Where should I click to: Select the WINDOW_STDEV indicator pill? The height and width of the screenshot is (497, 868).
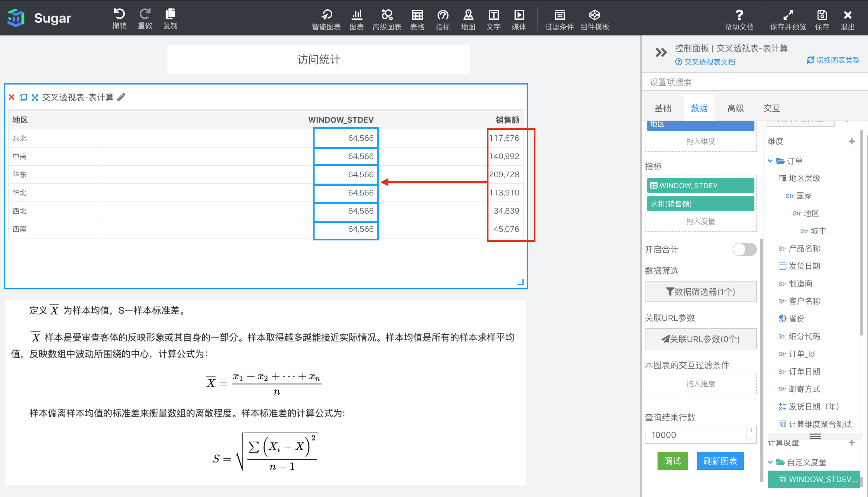[700, 185]
